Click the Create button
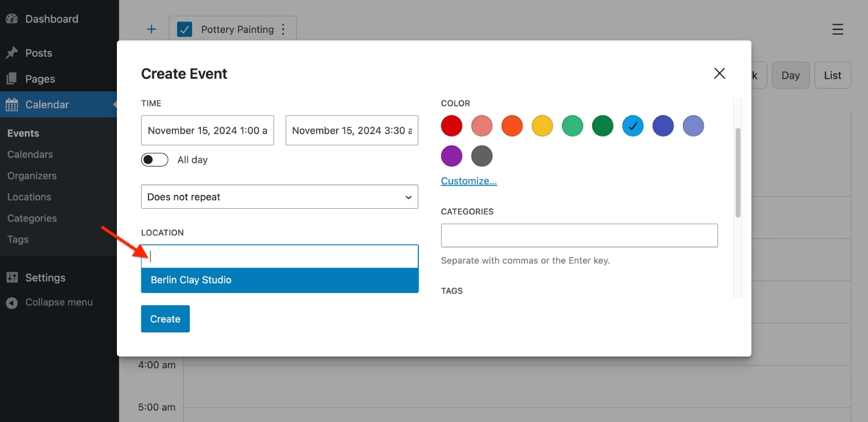The image size is (868, 422). (165, 319)
